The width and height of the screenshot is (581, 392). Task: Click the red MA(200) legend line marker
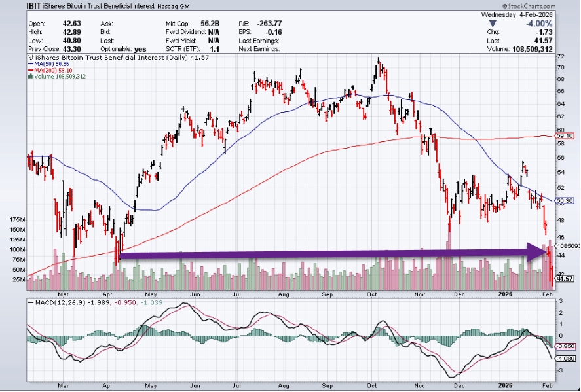(31, 70)
